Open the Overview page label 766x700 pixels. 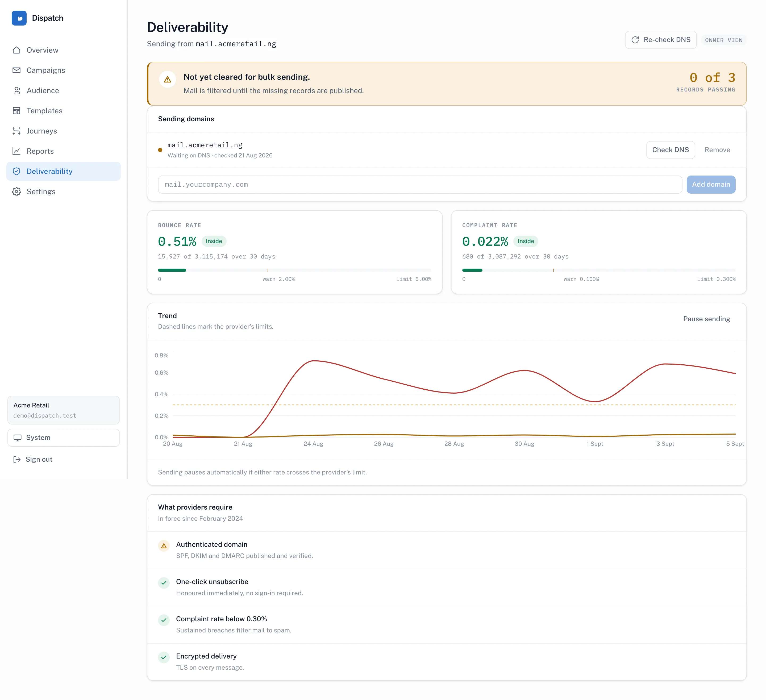pyautogui.click(x=43, y=50)
